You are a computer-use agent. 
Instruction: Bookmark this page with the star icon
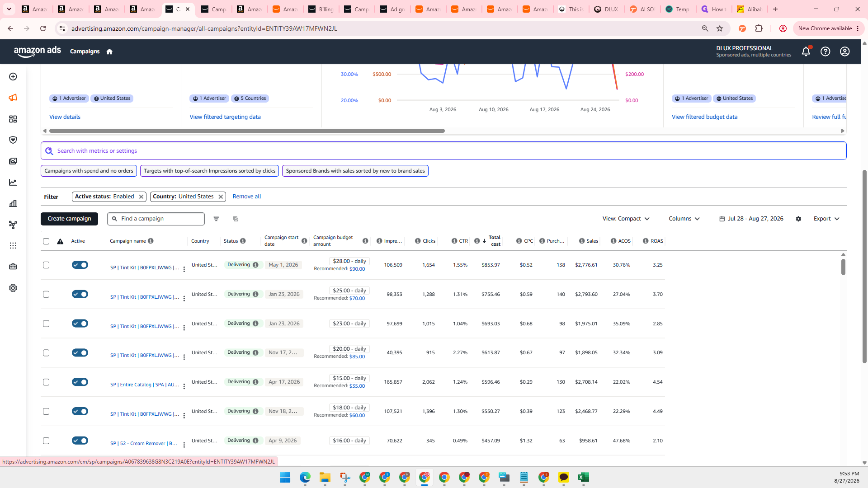tap(720, 28)
